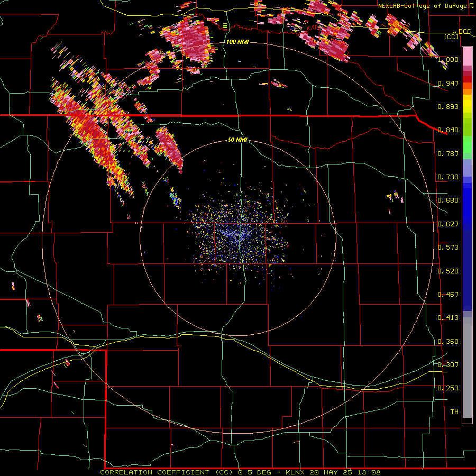This screenshot has width=476, height=476.
Task: Click the 0.893 scale value
Action: pyautogui.click(x=448, y=106)
